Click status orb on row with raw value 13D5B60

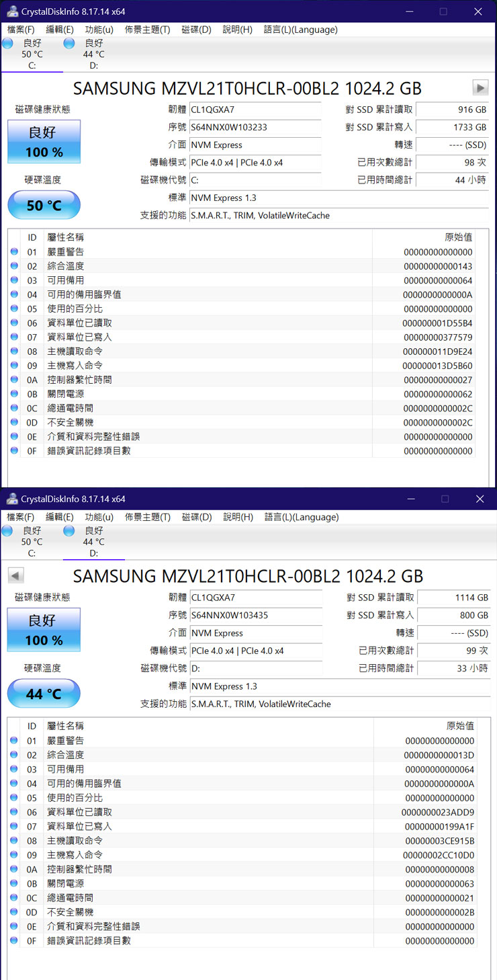pyautogui.click(x=15, y=366)
